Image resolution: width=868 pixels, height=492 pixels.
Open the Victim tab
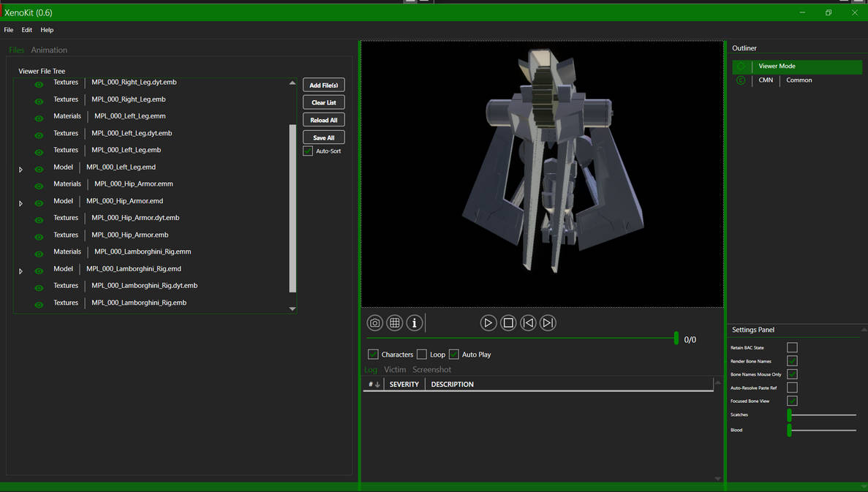coord(396,370)
